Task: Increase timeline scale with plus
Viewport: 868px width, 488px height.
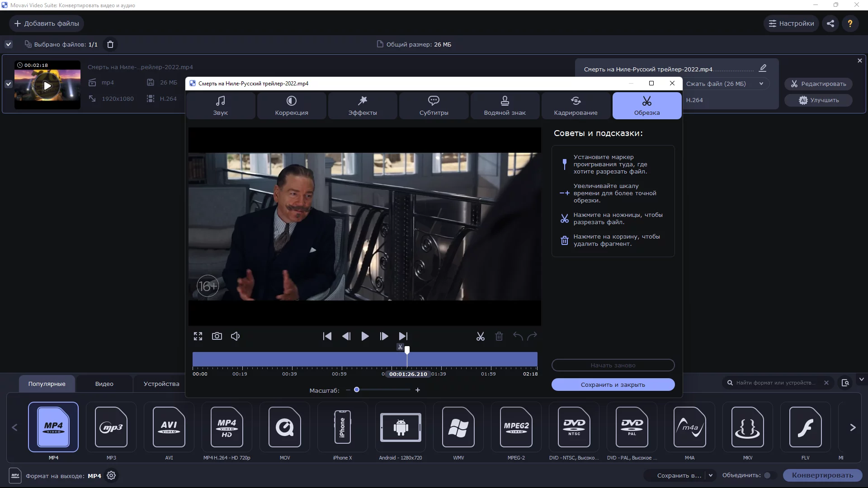Action: point(418,390)
